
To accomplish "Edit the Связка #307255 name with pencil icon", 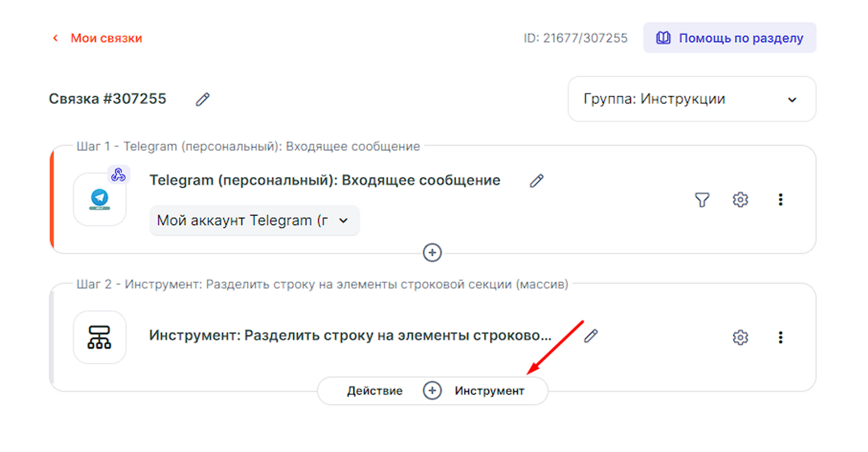I will tap(202, 99).
